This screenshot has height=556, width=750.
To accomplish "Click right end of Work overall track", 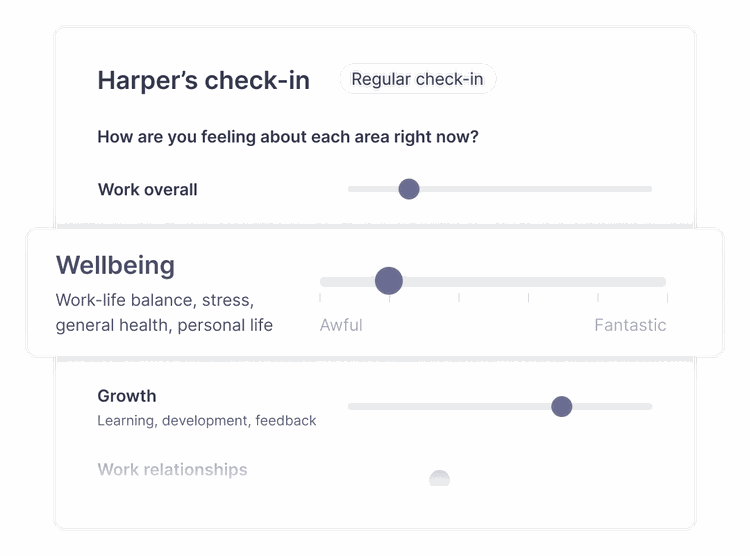I will click(x=648, y=189).
